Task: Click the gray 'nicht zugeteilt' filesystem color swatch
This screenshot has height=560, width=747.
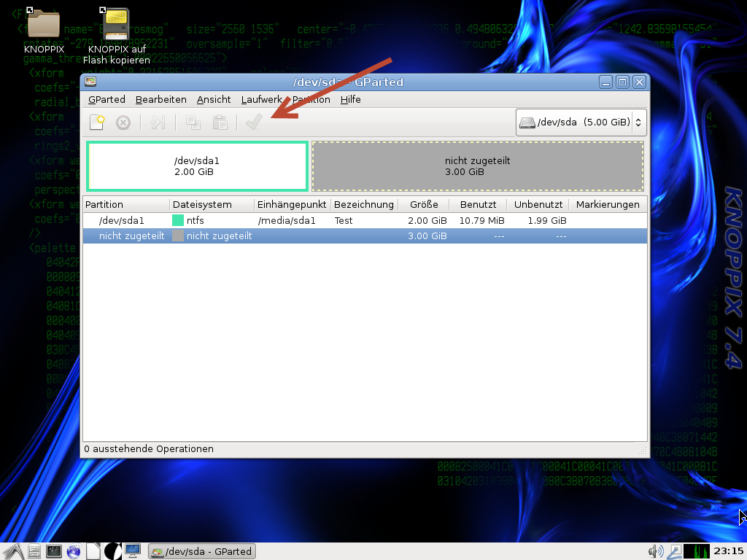Action: [x=178, y=236]
